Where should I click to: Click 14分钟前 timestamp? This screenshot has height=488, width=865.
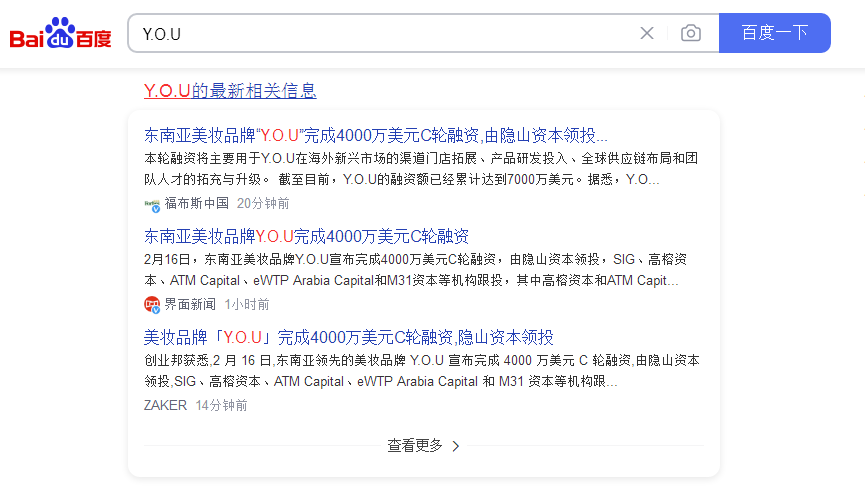(x=221, y=405)
